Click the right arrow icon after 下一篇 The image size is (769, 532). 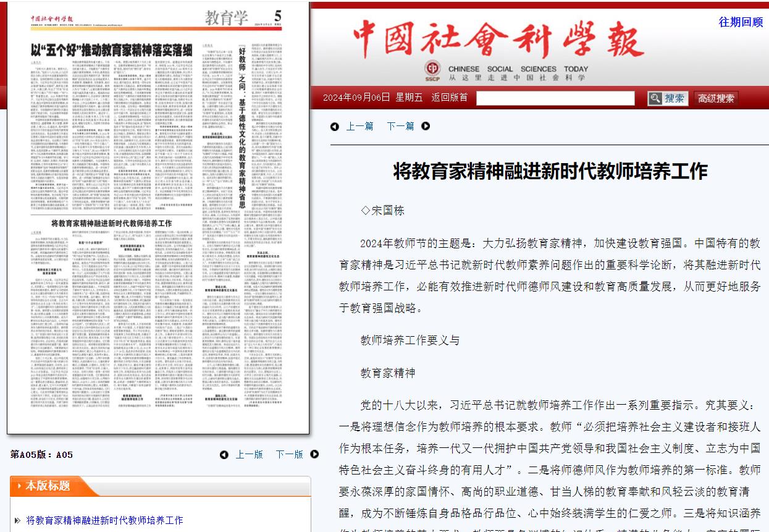(426, 126)
